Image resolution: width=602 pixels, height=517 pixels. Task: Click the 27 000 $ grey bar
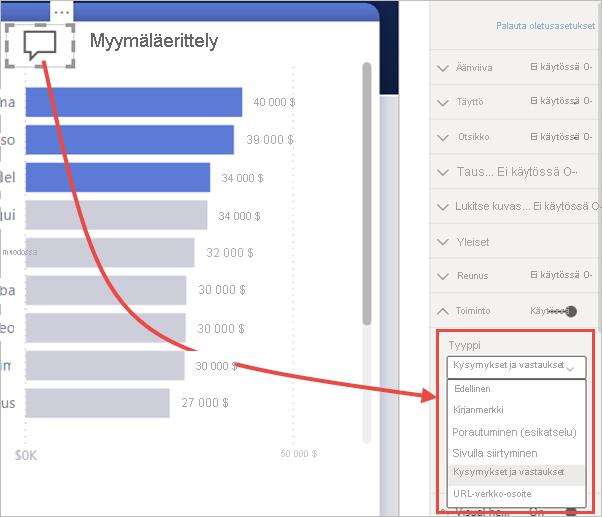[x=98, y=403]
